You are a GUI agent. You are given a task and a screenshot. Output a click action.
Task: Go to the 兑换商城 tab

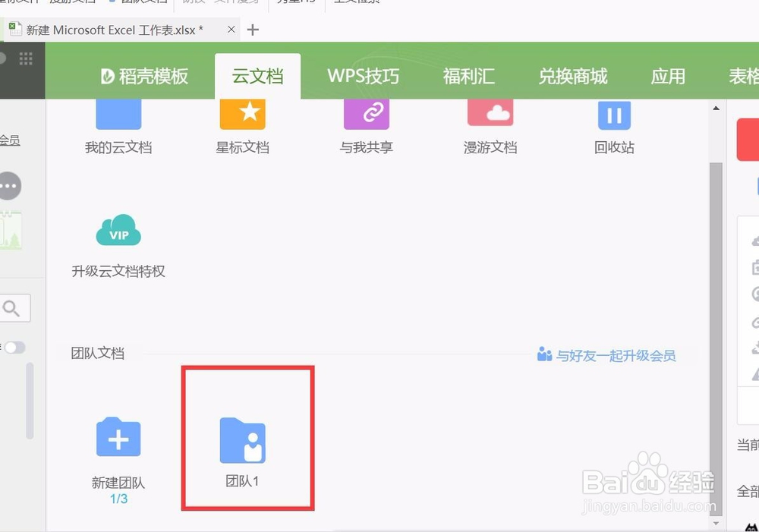click(573, 76)
